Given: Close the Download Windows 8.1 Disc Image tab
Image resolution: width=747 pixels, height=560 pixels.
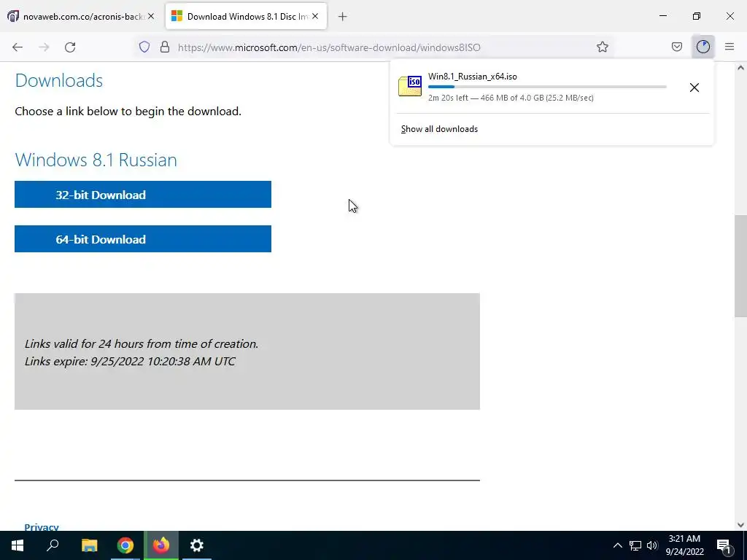Looking at the screenshot, I should [315, 16].
